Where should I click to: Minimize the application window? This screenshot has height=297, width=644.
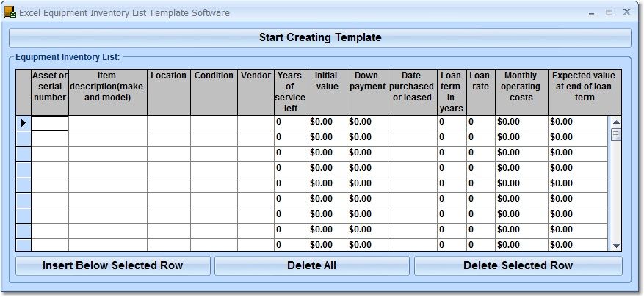pos(592,13)
